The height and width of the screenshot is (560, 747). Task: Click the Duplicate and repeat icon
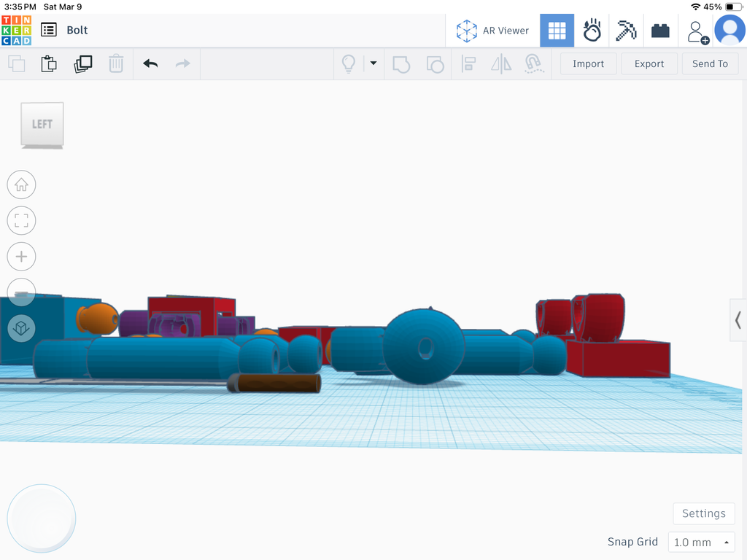pos(83,64)
